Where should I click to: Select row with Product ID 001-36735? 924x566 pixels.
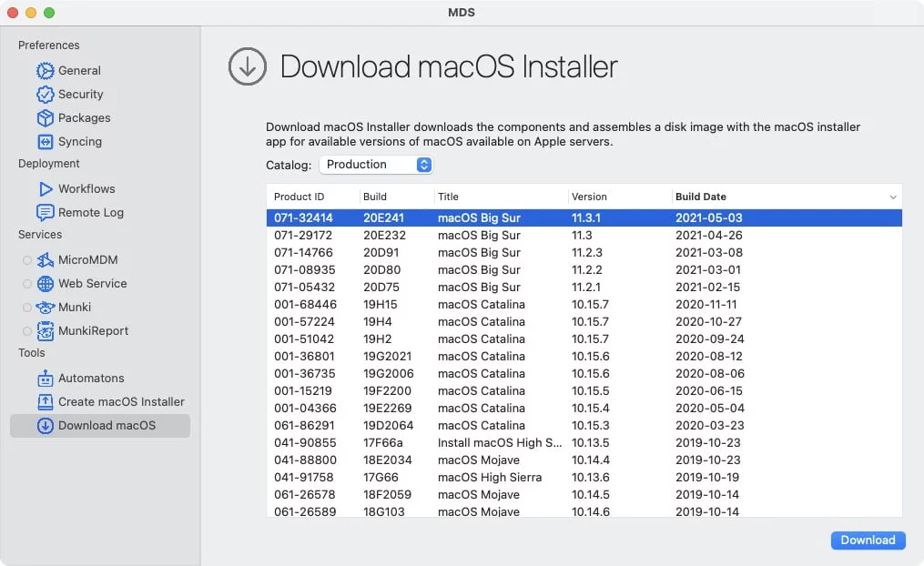(584, 373)
